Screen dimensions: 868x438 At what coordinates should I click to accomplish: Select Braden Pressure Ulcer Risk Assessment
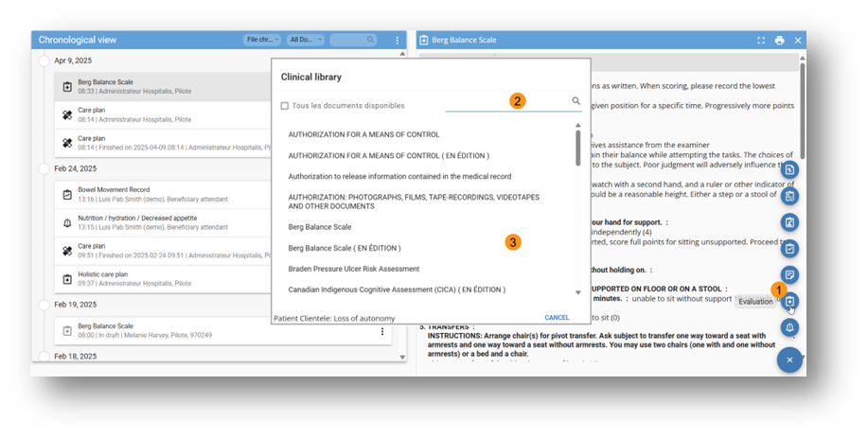click(353, 269)
